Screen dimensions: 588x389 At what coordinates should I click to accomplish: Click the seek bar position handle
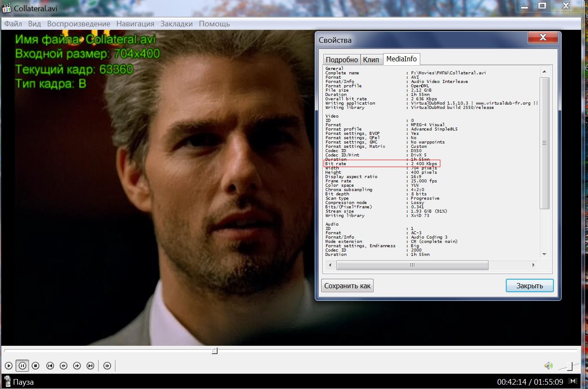[x=214, y=351]
